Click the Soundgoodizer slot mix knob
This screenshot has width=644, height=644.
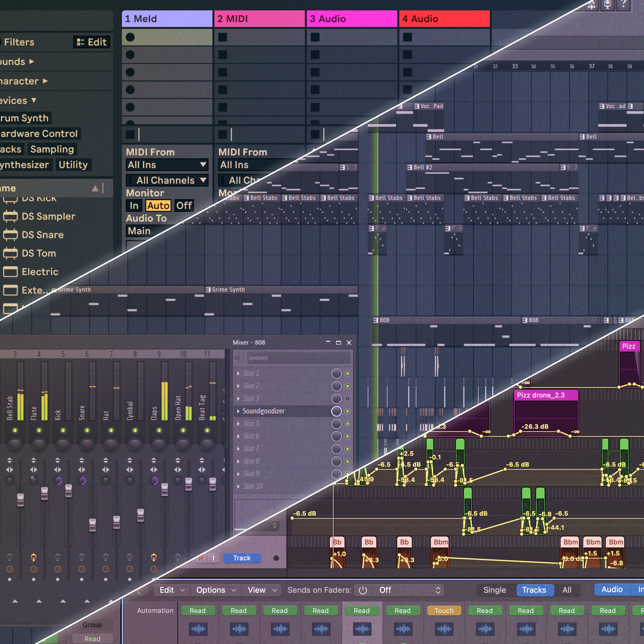(x=336, y=411)
